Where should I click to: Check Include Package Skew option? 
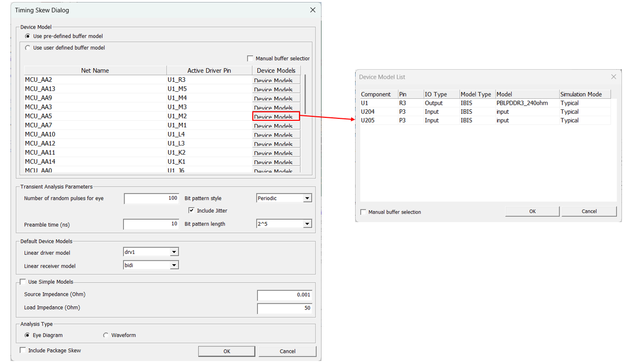point(23,350)
